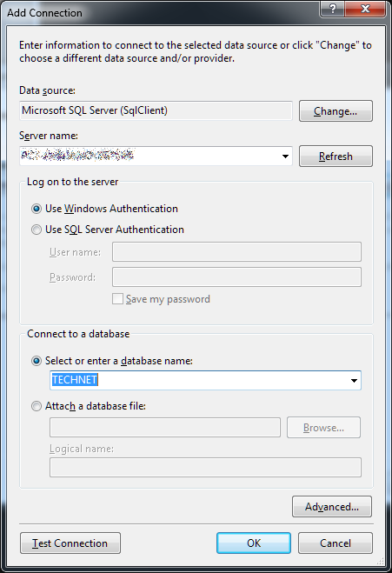
Task: Click the Browse... button
Action: click(x=323, y=428)
